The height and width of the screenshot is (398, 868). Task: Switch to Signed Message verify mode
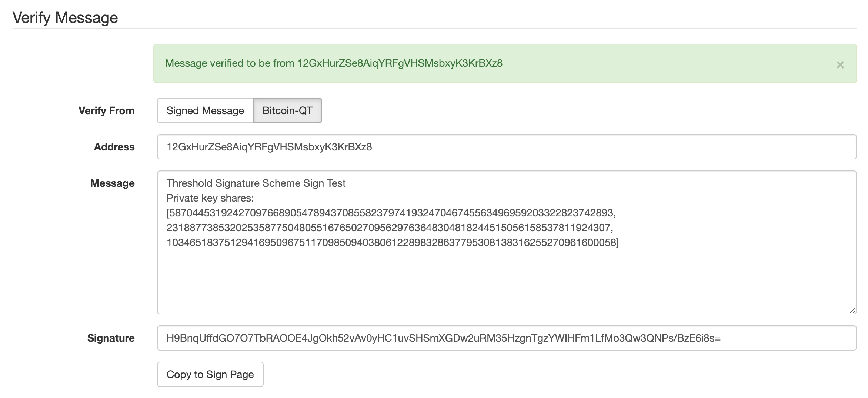point(205,110)
